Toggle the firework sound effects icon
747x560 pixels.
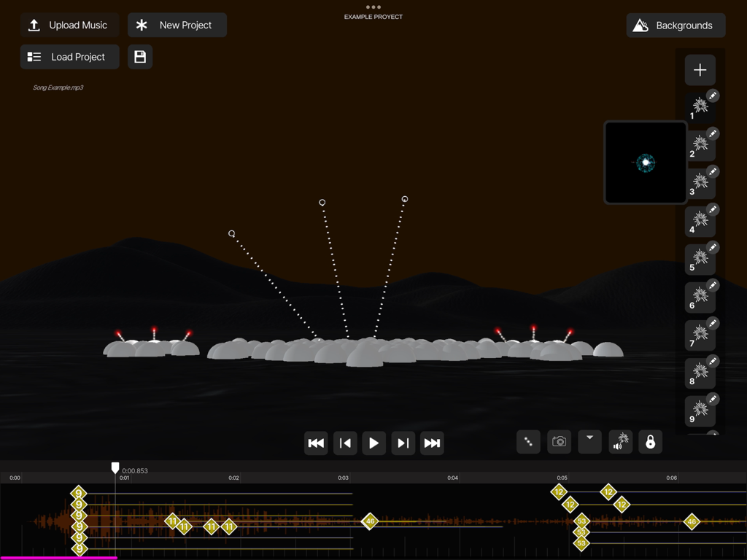click(619, 442)
